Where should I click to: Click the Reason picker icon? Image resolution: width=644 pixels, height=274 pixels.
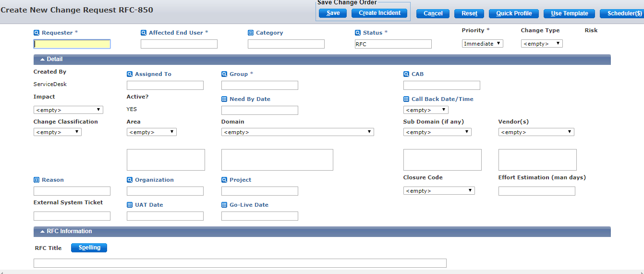click(36, 180)
